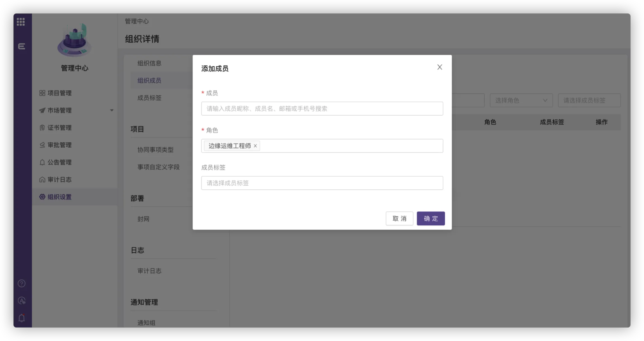This screenshot has height=341, width=644.
Task: Expand the 市场管理 submenu arrow
Action: coord(112,110)
